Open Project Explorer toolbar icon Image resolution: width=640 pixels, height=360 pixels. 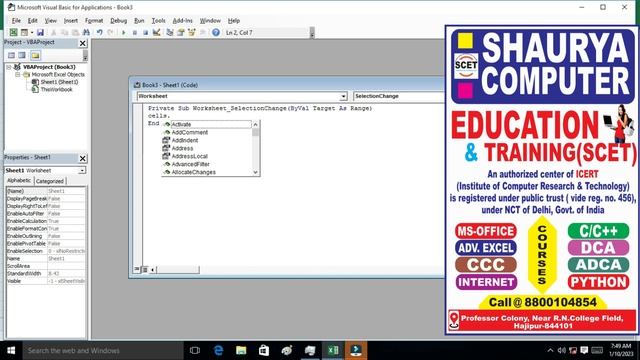[170, 32]
